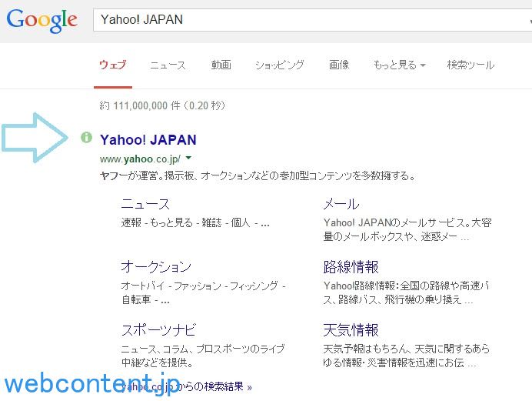
Task: Click the スポーツナビ sitelink
Action: click(158, 330)
